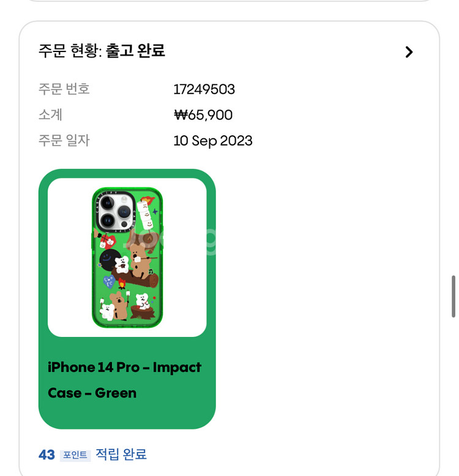Click the brown quokka on log illustration
459x476 pixels.
pyautogui.click(x=140, y=261)
